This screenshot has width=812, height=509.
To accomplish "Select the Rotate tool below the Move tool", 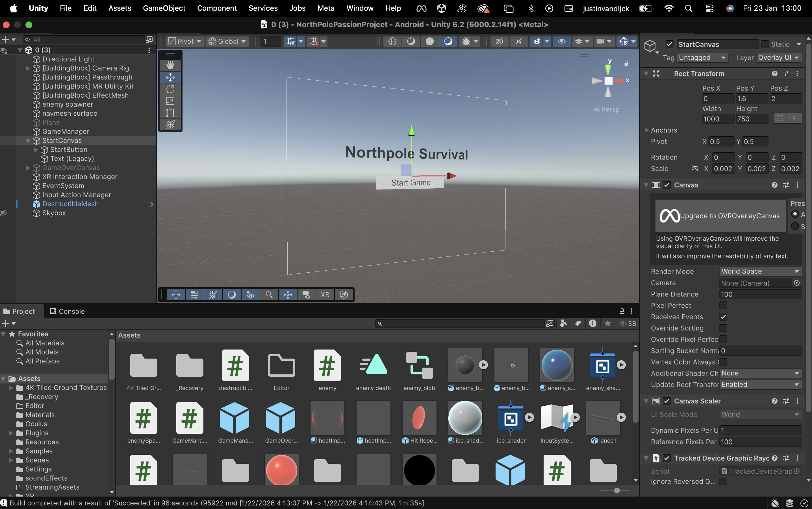I will pos(171,89).
